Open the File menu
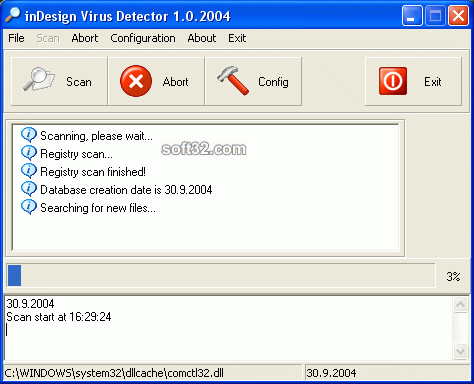The image size is (474, 384). pos(16,38)
